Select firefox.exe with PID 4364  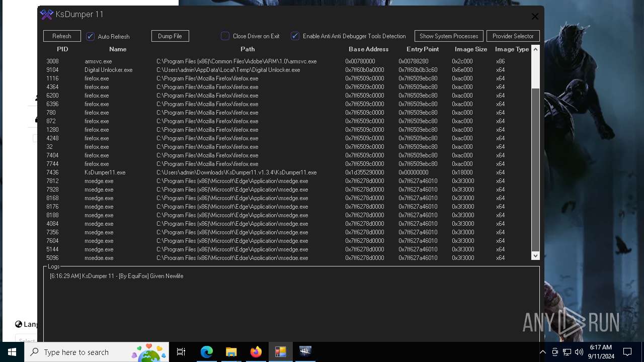[x=287, y=87]
